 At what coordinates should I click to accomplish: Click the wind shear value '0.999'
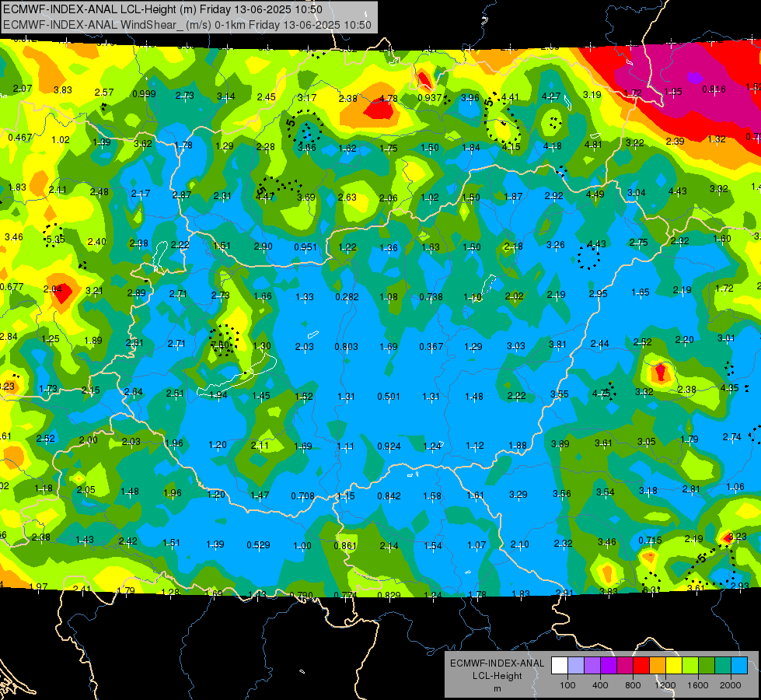pos(144,94)
